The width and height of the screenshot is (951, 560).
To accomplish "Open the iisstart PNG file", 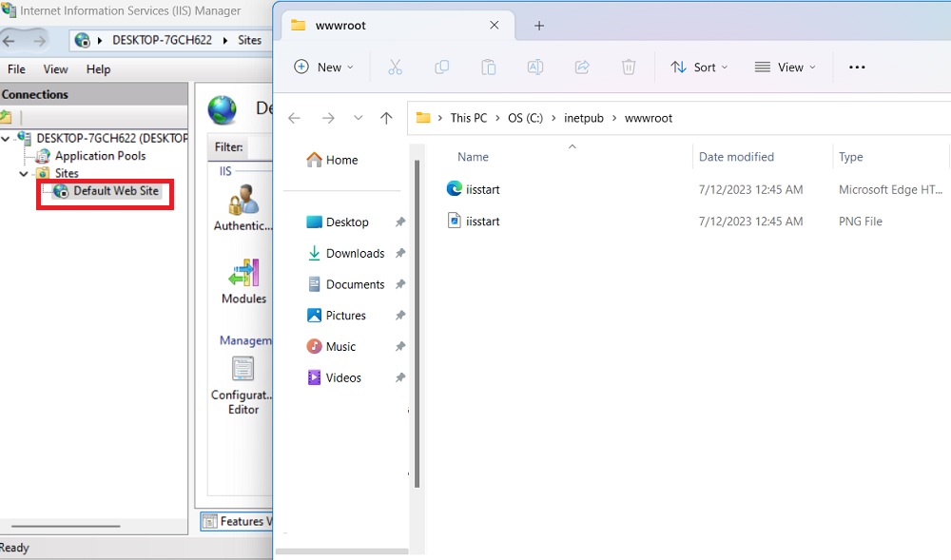I will click(483, 221).
